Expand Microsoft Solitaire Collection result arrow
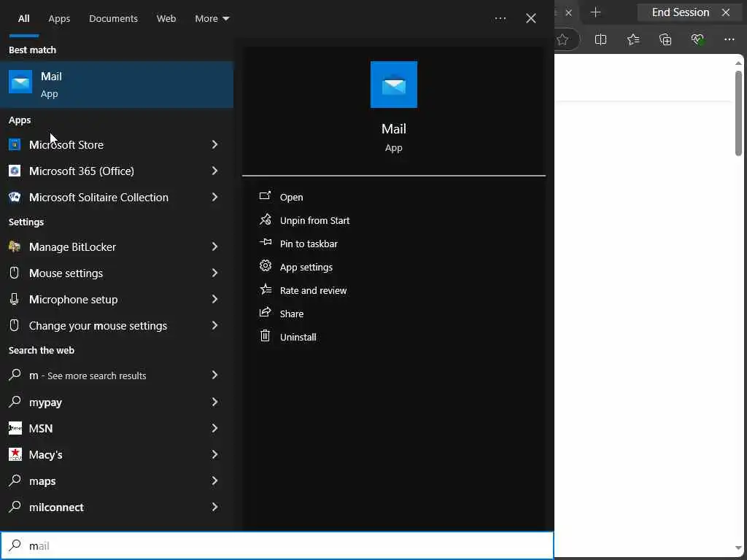Image resolution: width=747 pixels, height=560 pixels. pyautogui.click(x=215, y=197)
